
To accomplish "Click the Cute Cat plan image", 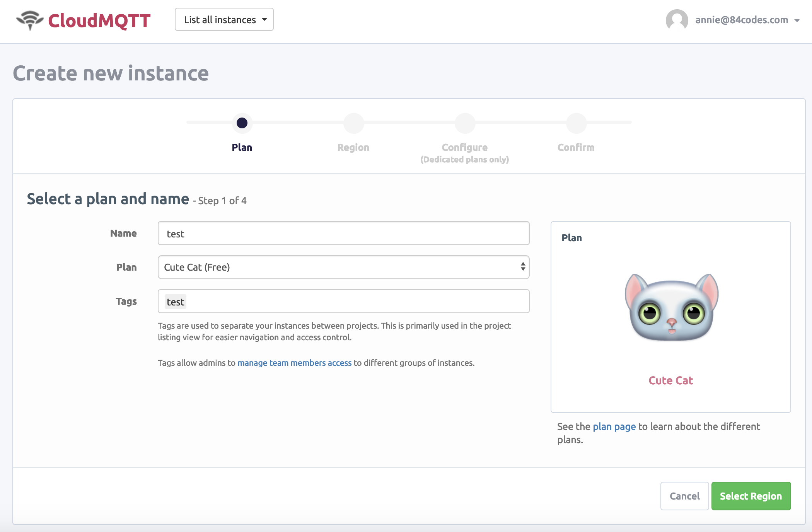I will [671, 307].
